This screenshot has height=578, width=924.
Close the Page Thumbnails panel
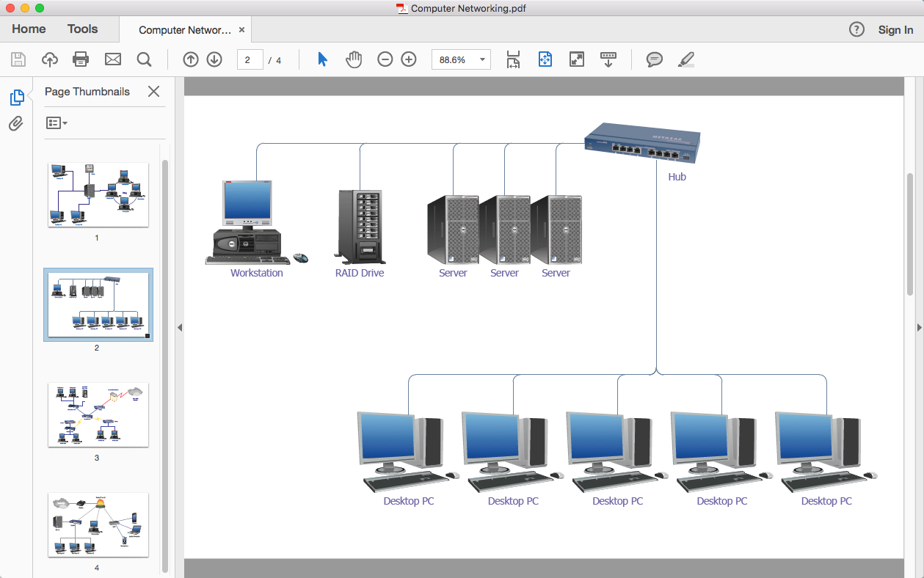pyautogui.click(x=153, y=92)
